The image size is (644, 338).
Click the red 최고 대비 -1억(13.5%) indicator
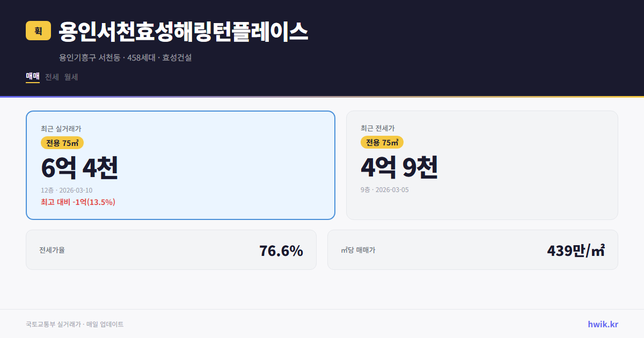pos(78,202)
